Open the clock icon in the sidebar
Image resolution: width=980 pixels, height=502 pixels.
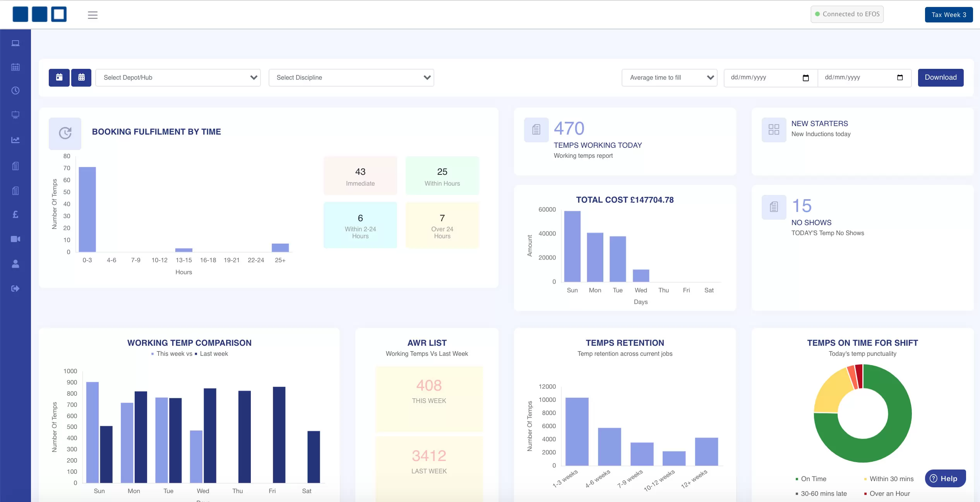[15, 90]
